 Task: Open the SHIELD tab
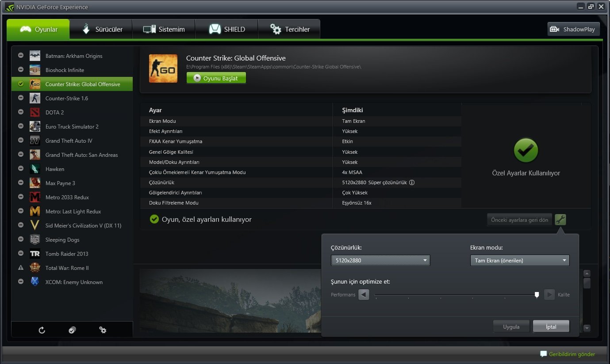click(x=226, y=29)
